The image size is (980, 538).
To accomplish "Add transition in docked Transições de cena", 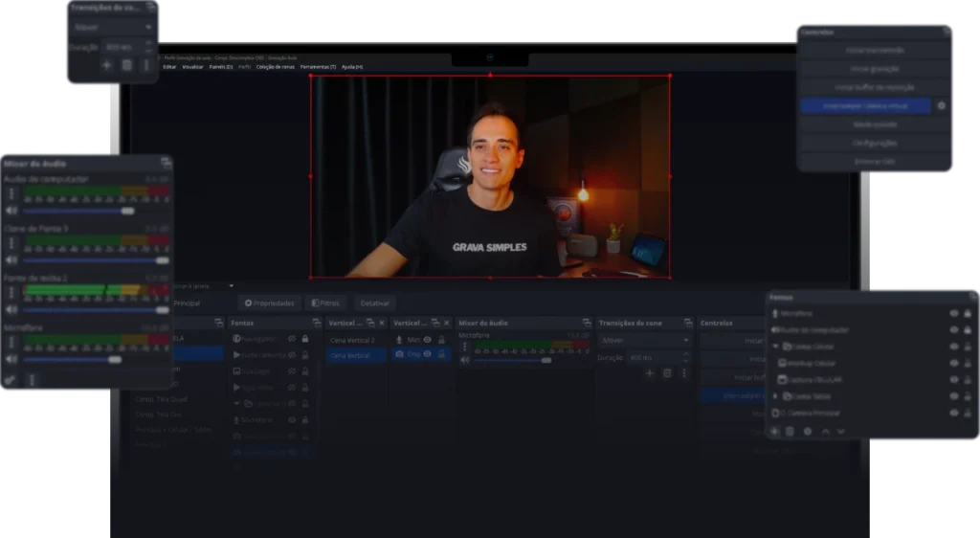I will tap(650, 373).
